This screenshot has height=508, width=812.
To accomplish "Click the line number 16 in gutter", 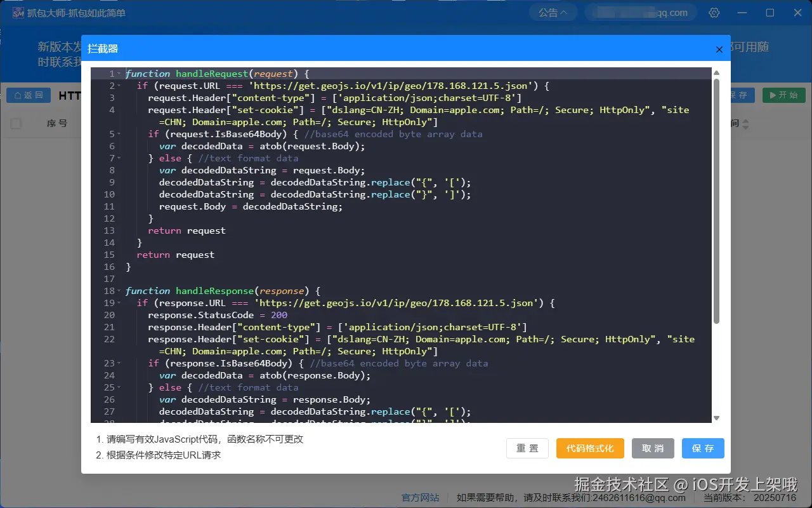I will coord(109,267).
